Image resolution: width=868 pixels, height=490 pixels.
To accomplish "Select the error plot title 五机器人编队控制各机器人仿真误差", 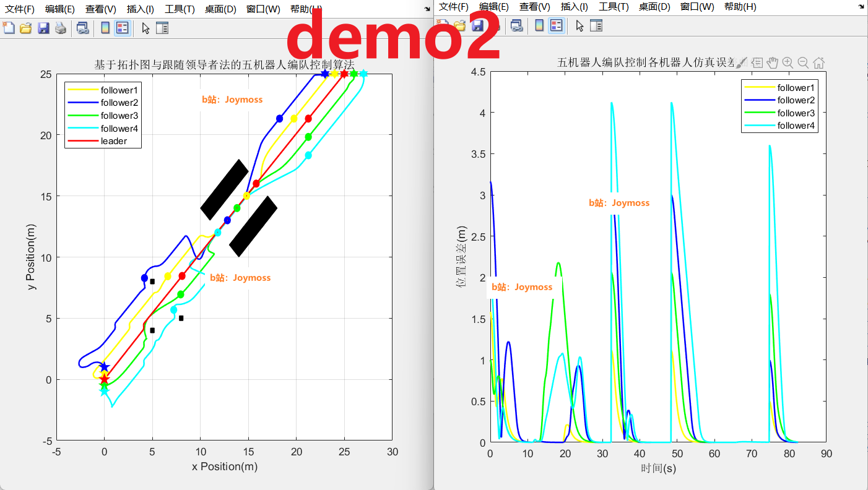I will coord(647,62).
